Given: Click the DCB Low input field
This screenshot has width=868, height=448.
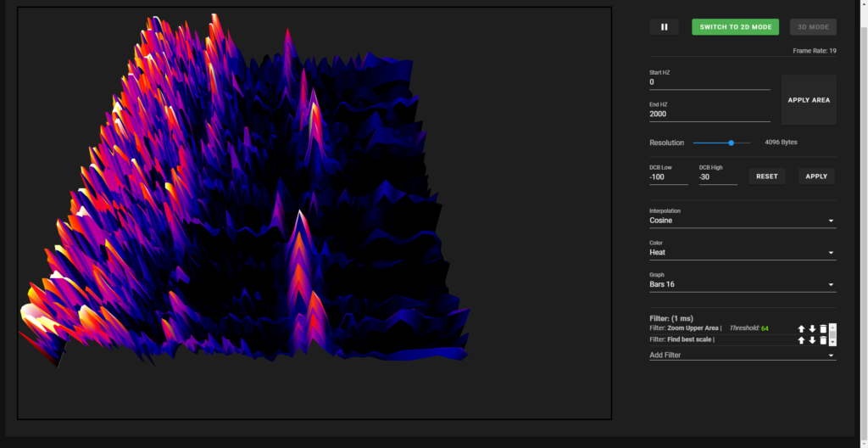Looking at the screenshot, I should coord(669,177).
